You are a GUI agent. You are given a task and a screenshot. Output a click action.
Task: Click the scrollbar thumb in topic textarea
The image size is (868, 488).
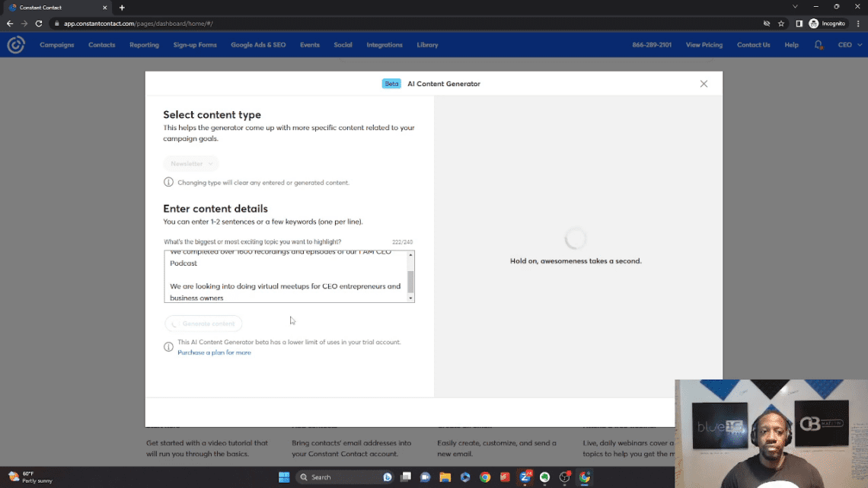point(410,282)
